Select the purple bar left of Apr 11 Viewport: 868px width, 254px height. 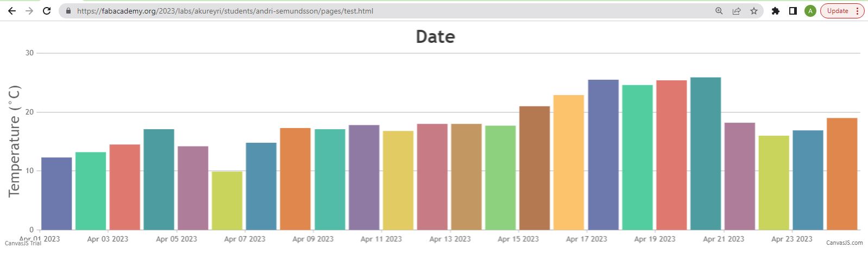(364, 177)
